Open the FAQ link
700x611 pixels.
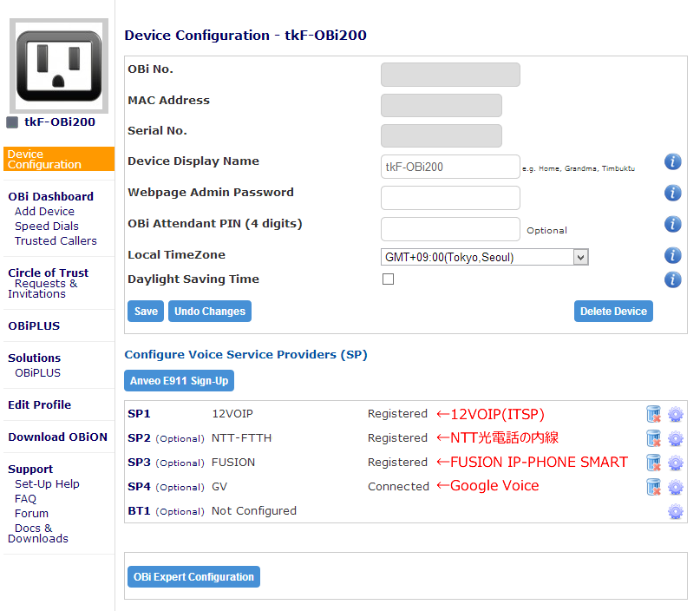point(25,498)
